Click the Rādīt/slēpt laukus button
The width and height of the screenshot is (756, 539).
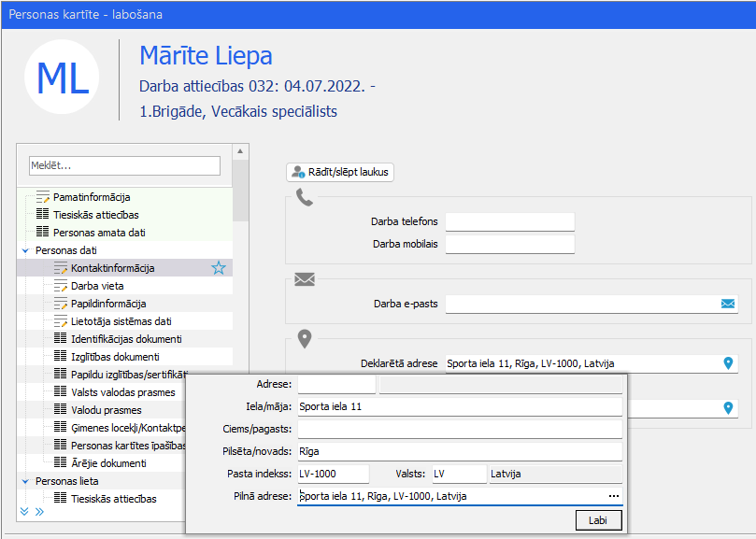point(340,172)
